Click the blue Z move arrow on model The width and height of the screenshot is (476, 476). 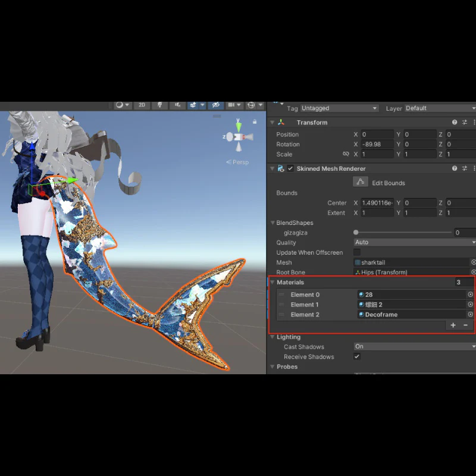32,147
